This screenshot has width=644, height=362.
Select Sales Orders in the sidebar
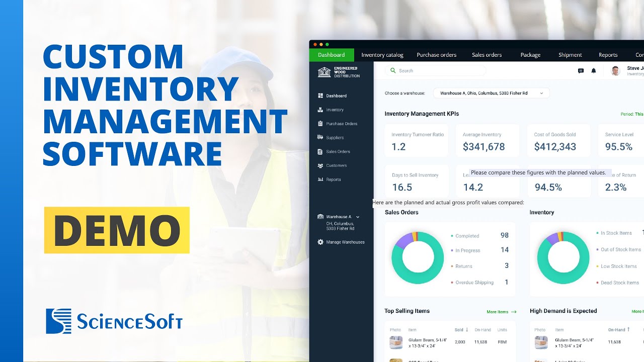pyautogui.click(x=338, y=151)
